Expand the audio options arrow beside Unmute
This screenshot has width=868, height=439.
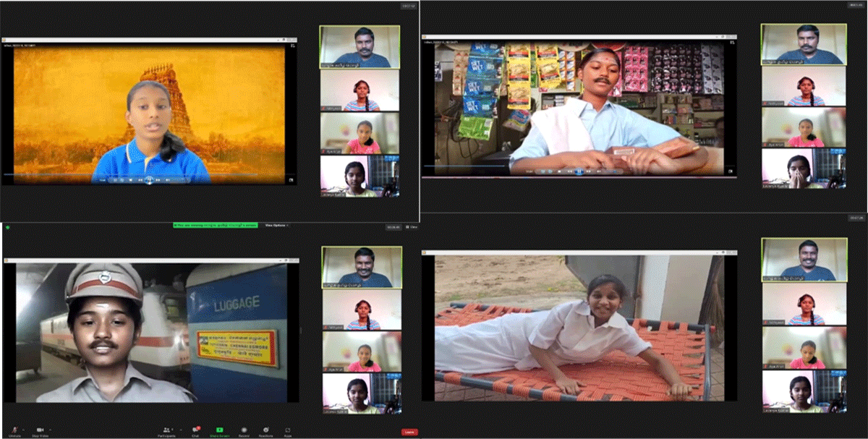(x=23, y=427)
